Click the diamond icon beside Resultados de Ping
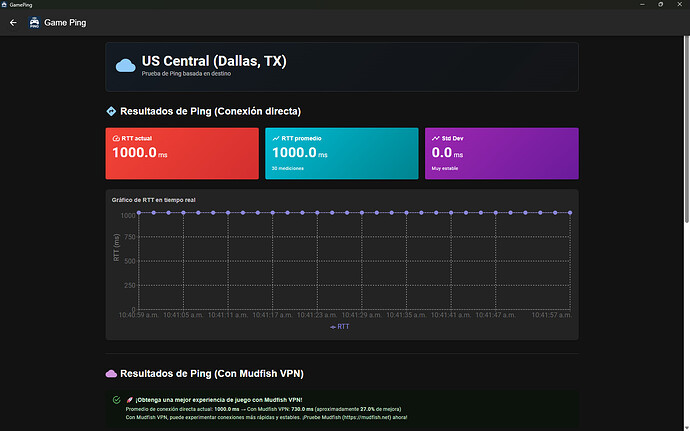690x431 pixels. pos(111,111)
